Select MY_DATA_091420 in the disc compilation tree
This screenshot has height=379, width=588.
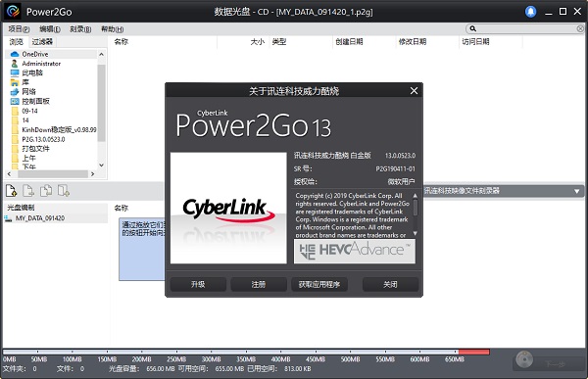40,218
